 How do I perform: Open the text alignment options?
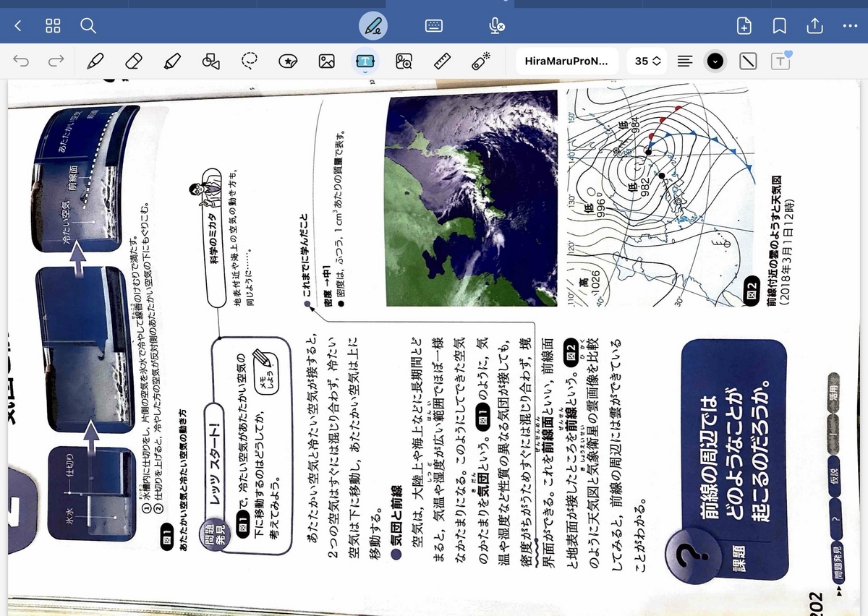click(x=684, y=61)
